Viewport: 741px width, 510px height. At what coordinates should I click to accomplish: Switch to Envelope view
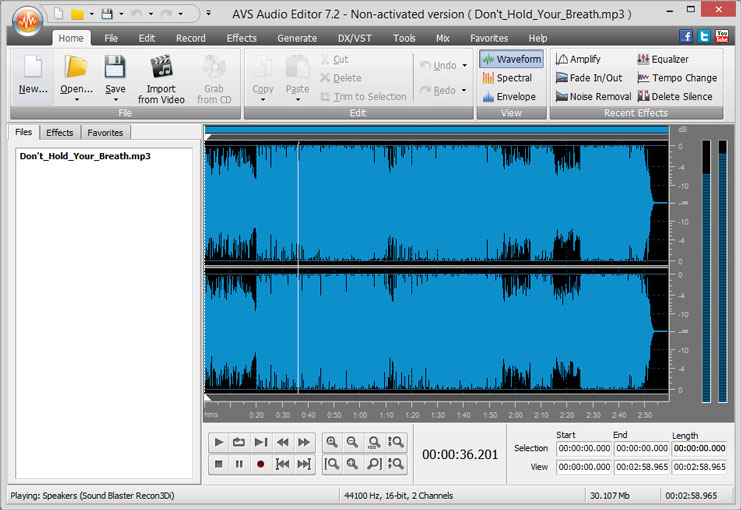pos(509,96)
